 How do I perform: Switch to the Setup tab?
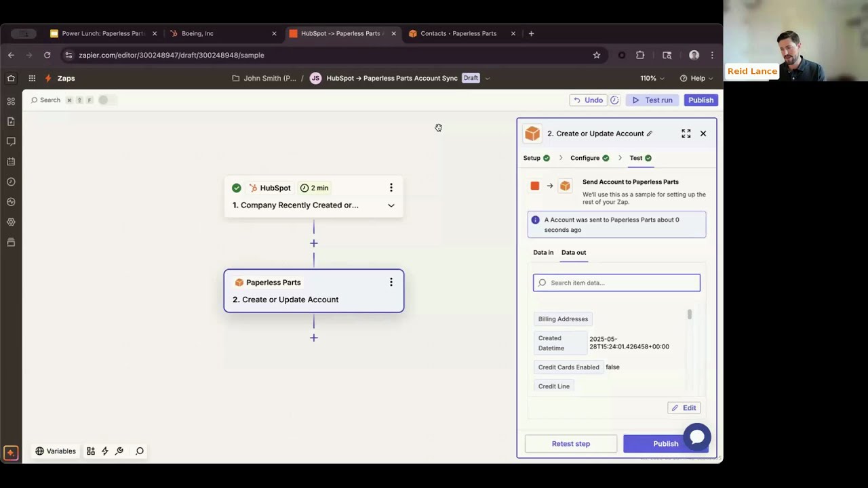(536, 158)
